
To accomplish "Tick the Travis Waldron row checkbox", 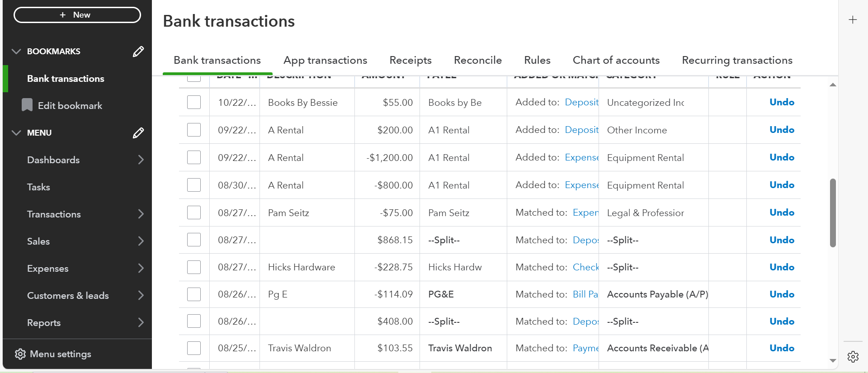I will [194, 348].
